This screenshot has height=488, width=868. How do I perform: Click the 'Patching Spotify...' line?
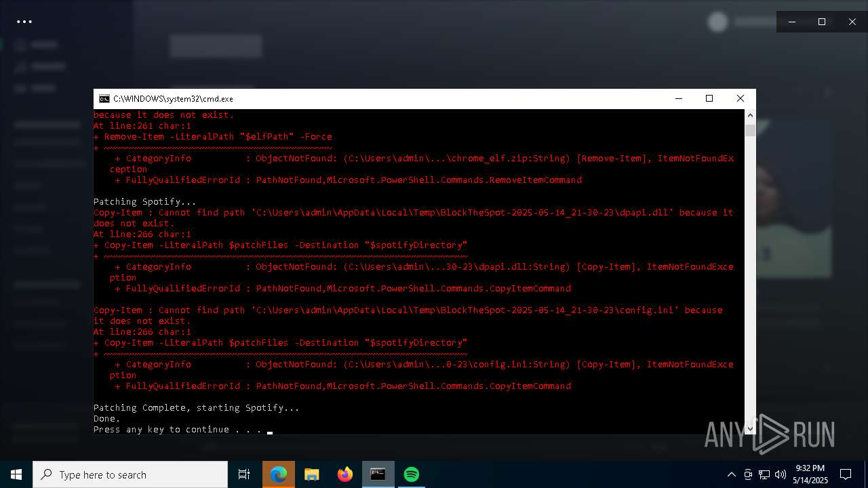tap(144, 201)
